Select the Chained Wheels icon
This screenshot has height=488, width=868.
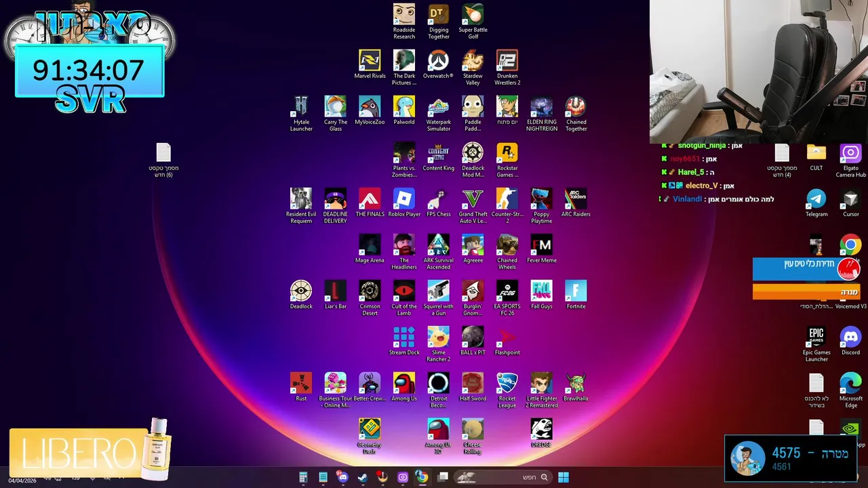point(507,252)
